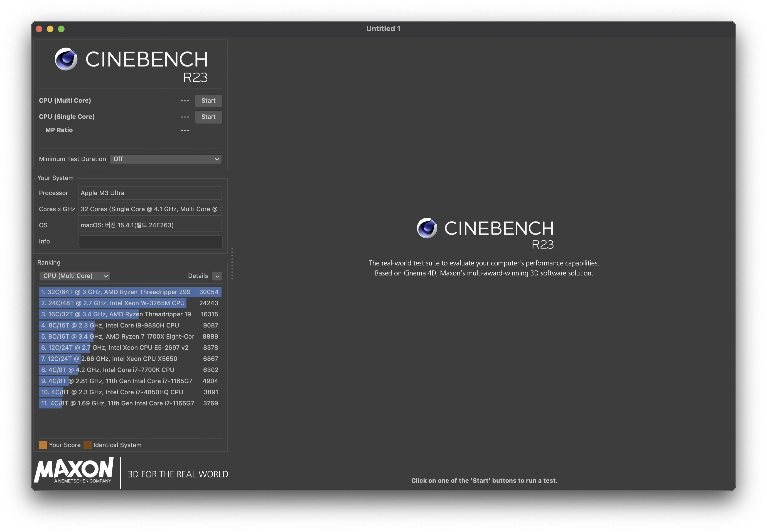
Task: Click the OS field showing macOS version
Action: tap(150, 225)
